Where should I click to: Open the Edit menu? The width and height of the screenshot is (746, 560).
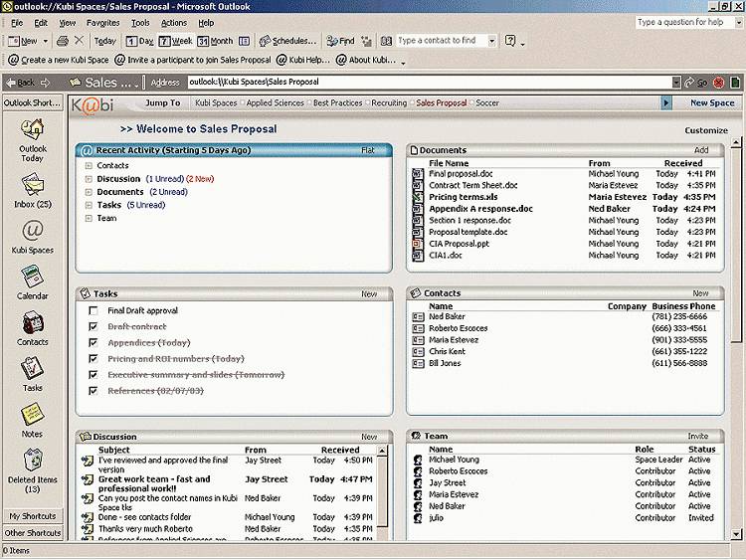click(41, 22)
